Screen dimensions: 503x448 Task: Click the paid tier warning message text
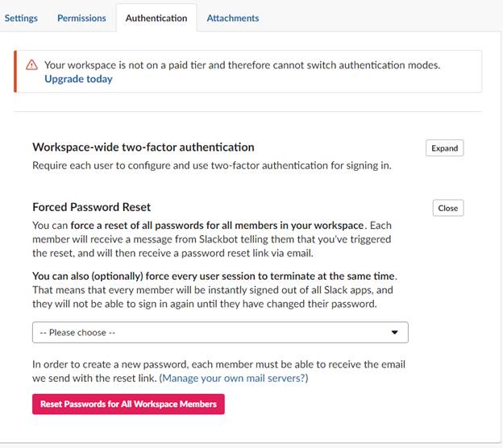point(242,65)
